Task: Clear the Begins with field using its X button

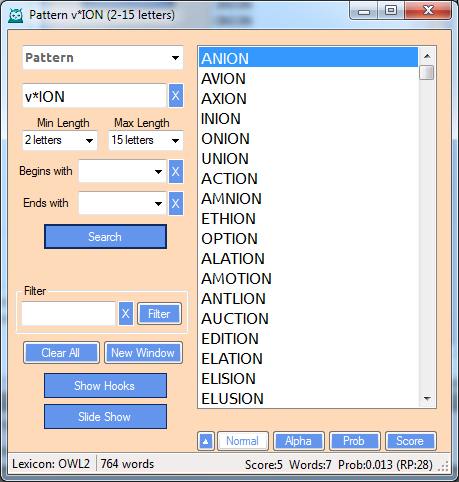Action: (176, 171)
